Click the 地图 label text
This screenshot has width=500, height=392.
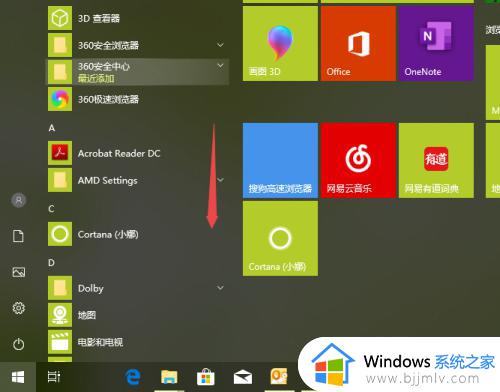point(87,315)
